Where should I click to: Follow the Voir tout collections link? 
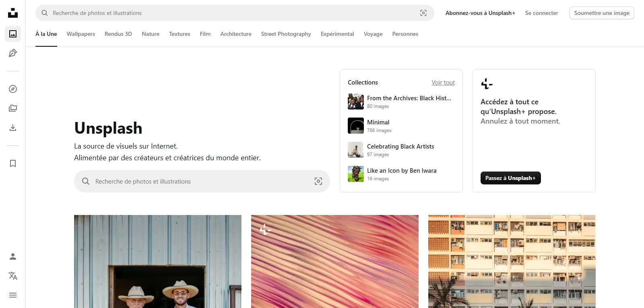443,83
